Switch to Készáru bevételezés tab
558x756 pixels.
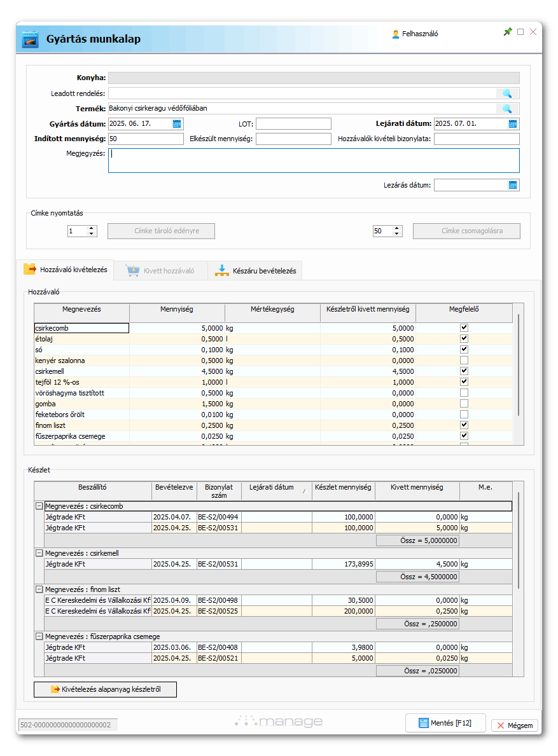point(256,270)
